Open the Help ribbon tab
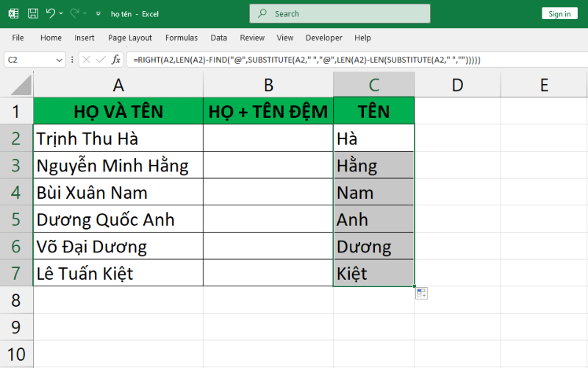The image size is (588, 368). pyautogui.click(x=362, y=38)
